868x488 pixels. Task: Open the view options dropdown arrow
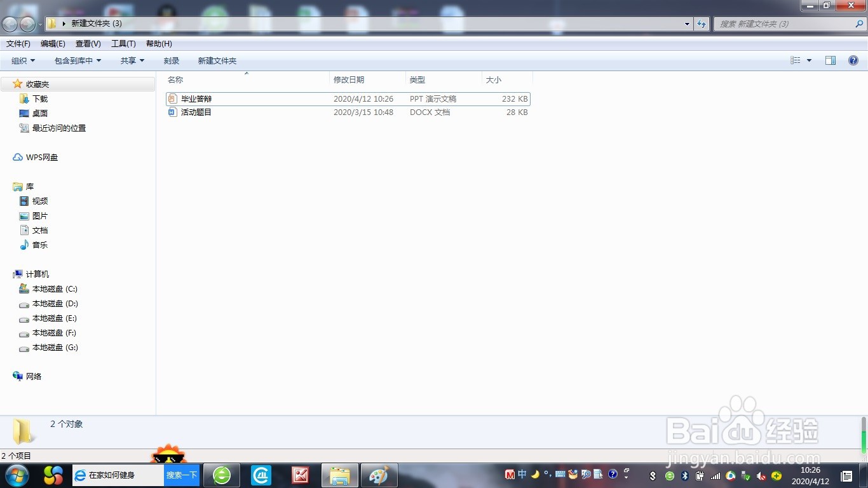click(x=809, y=60)
